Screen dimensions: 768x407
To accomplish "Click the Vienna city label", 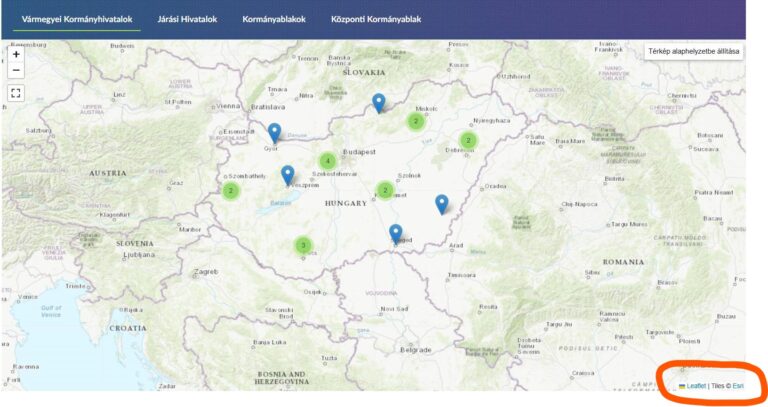I will pyautogui.click(x=228, y=106).
